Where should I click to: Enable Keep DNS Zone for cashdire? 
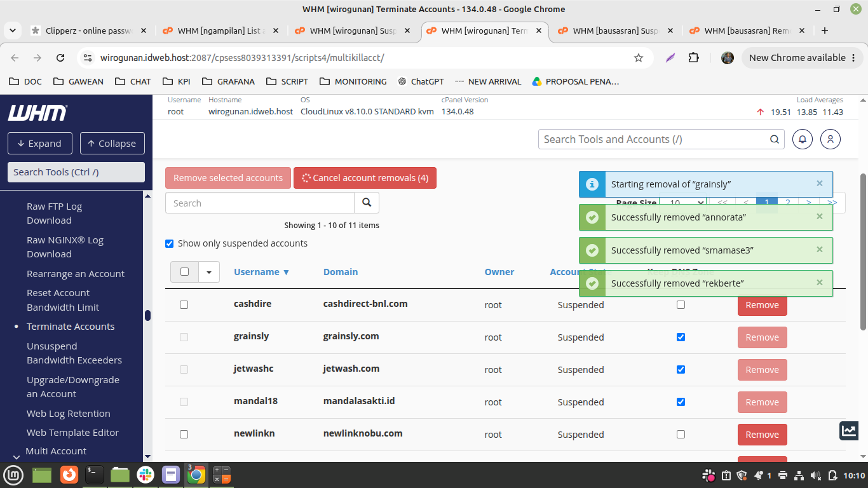(x=681, y=304)
